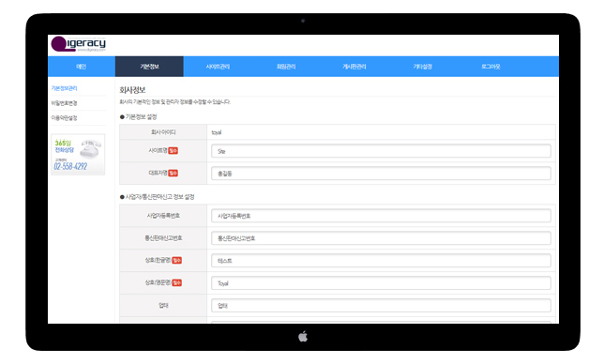Click 로그아웃 to log out
Screen dimensions: 604x364
pyautogui.click(x=491, y=67)
